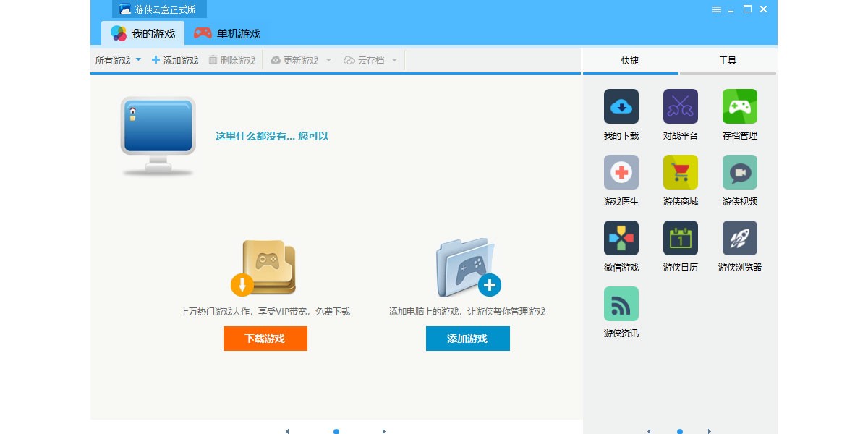Open 微信游戏 colorful cross icon
This screenshot has width=868, height=434.
coord(621,238)
